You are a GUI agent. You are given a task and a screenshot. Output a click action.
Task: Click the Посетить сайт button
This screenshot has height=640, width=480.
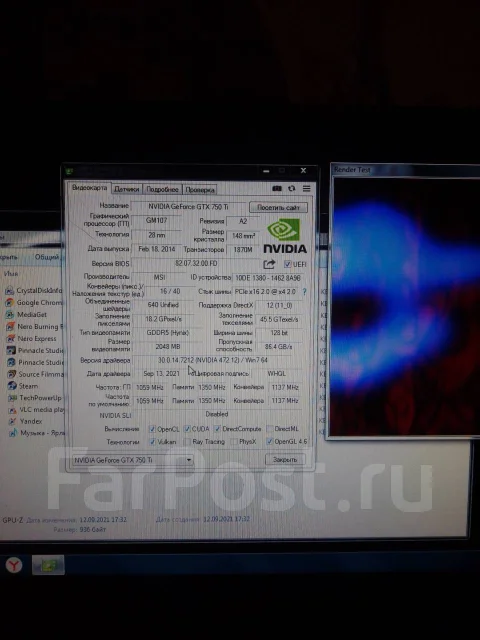pos(278,207)
